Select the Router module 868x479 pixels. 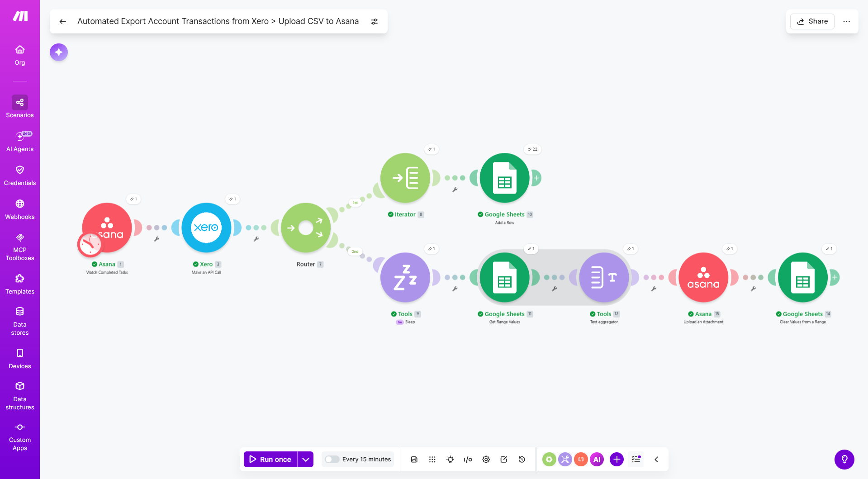[x=306, y=228]
